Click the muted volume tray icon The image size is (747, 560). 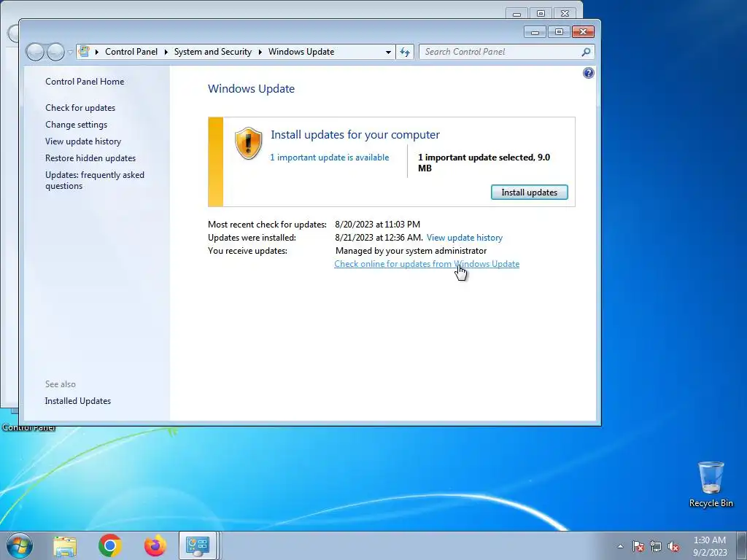(673, 546)
